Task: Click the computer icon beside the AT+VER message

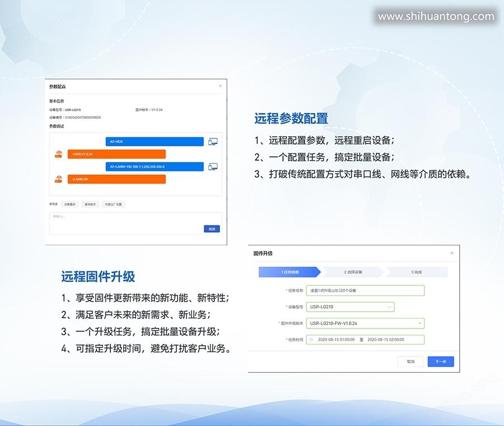Action: (x=213, y=142)
